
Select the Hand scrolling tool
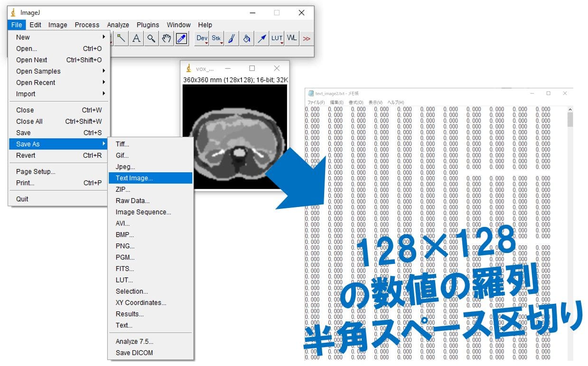166,38
